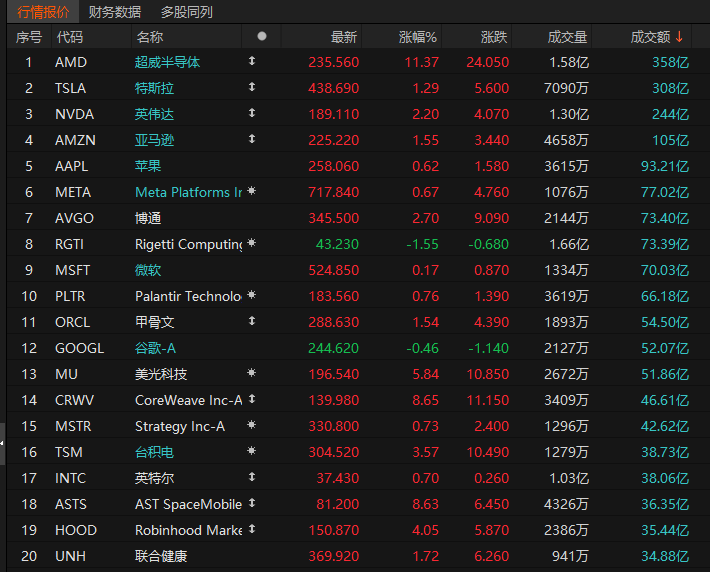Click the star marker in the RGTI row

tap(251, 244)
